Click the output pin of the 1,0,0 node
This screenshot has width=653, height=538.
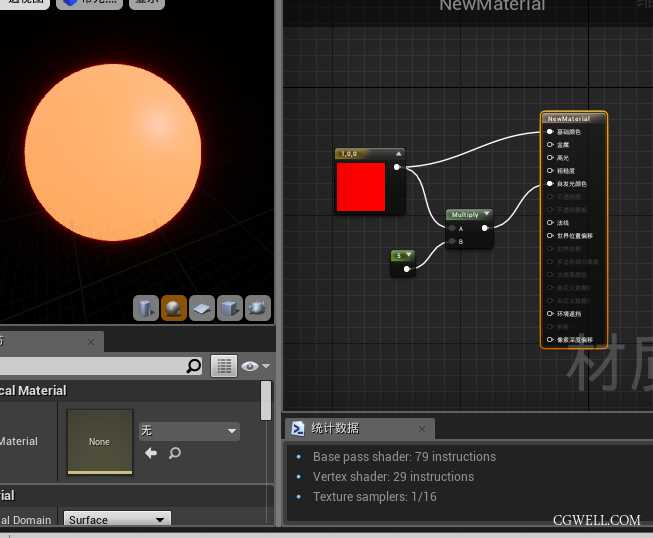tap(397, 167)
